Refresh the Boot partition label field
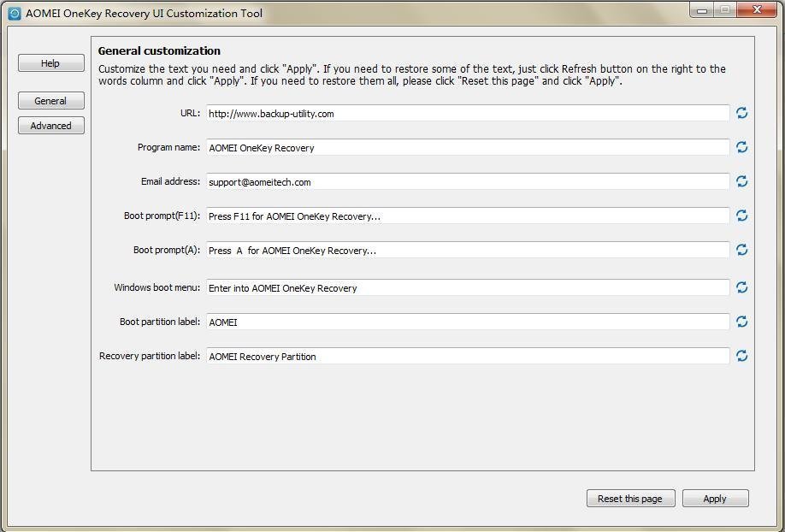 point(741,322)
